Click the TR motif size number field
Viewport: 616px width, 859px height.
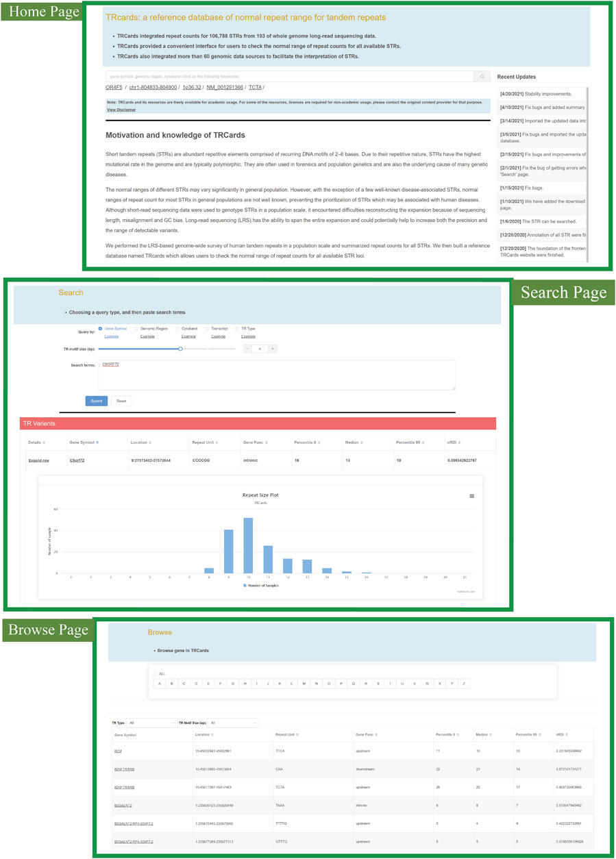point(260,349)
